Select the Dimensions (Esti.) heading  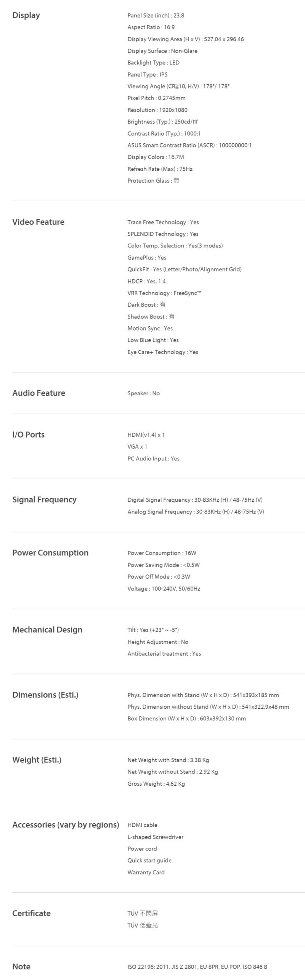[45, 695]
